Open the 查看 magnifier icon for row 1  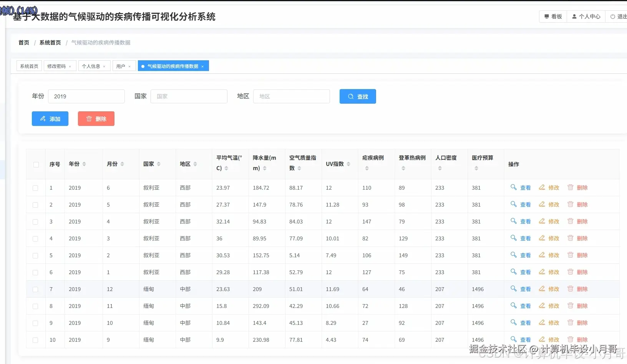click(514, 188)
